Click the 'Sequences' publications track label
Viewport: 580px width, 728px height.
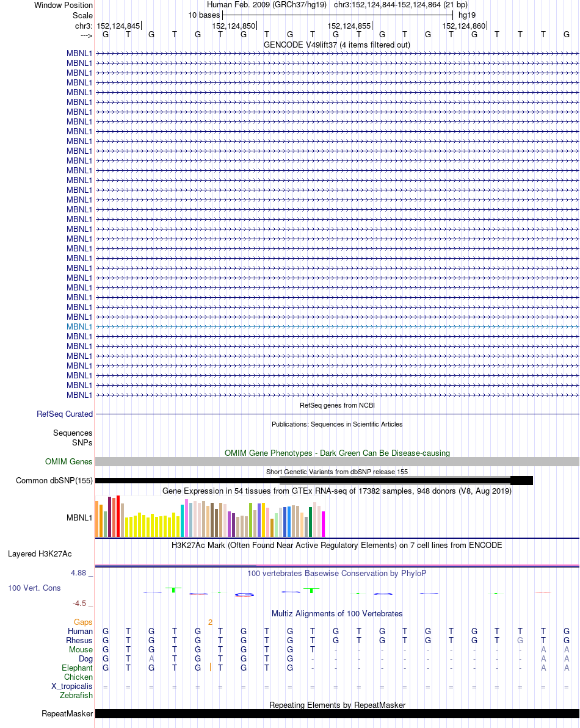[x=73, y=433]
